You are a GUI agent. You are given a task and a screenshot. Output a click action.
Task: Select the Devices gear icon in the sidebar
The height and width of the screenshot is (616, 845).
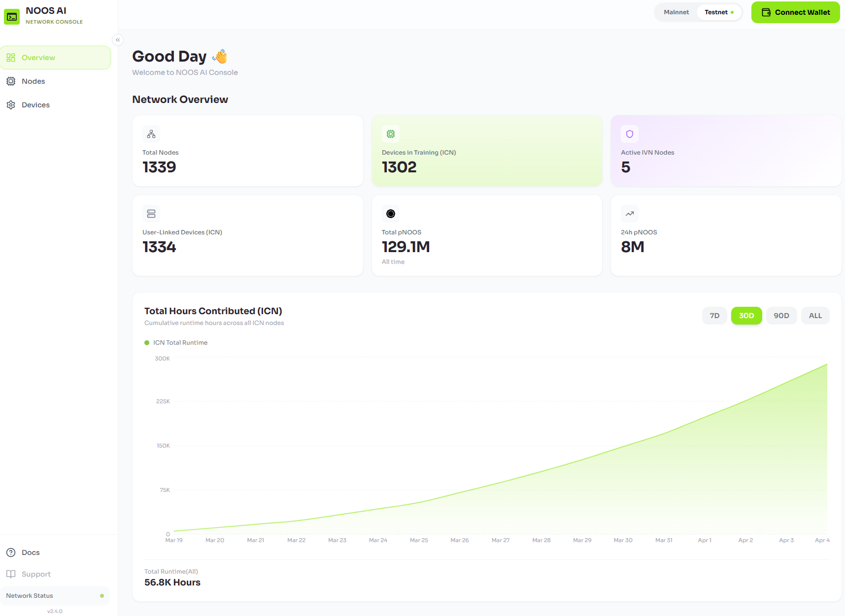11,104
